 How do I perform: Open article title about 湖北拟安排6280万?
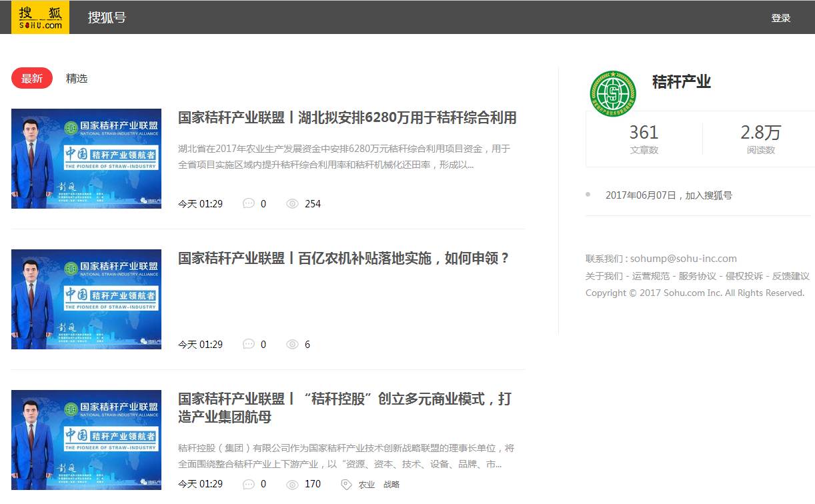coord(347,118)
